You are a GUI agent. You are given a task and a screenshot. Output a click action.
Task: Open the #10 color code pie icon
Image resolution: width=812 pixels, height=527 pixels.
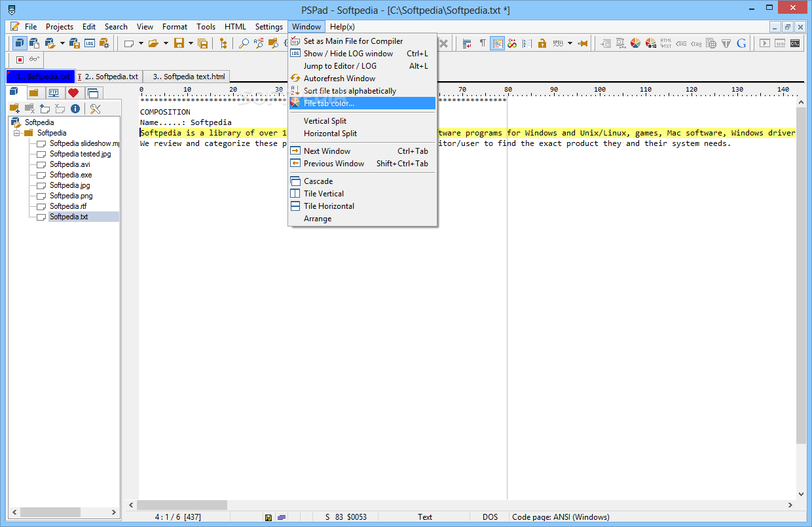651,43
